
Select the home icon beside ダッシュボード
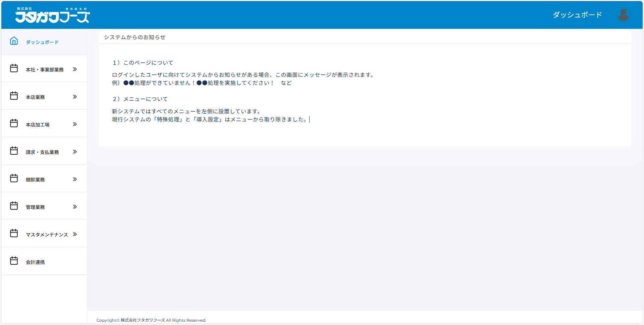pos(14,41)
